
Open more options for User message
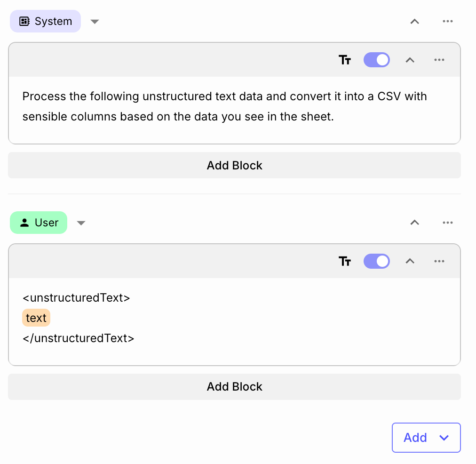448,223
